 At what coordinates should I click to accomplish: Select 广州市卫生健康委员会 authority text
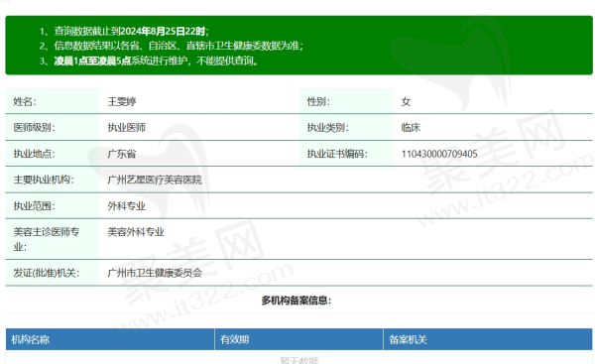(155, 273)
